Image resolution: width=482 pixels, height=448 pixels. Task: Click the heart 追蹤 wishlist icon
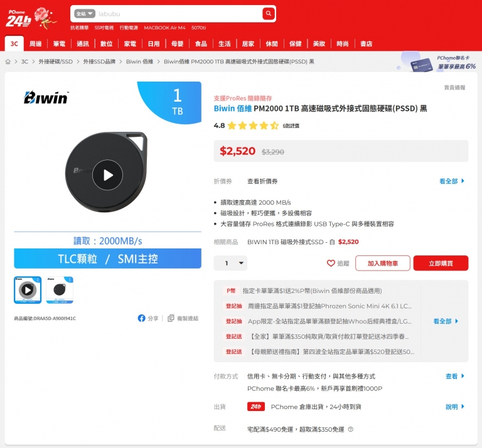coord(331,264)
